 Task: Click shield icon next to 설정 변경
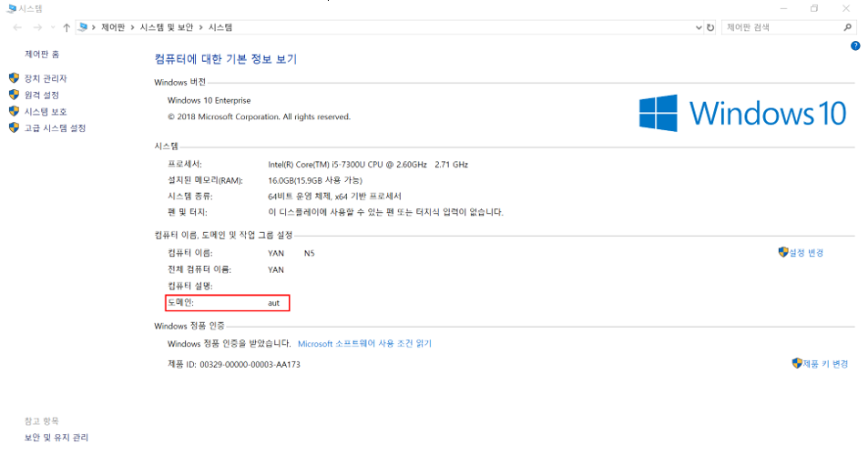click(783, 252)
